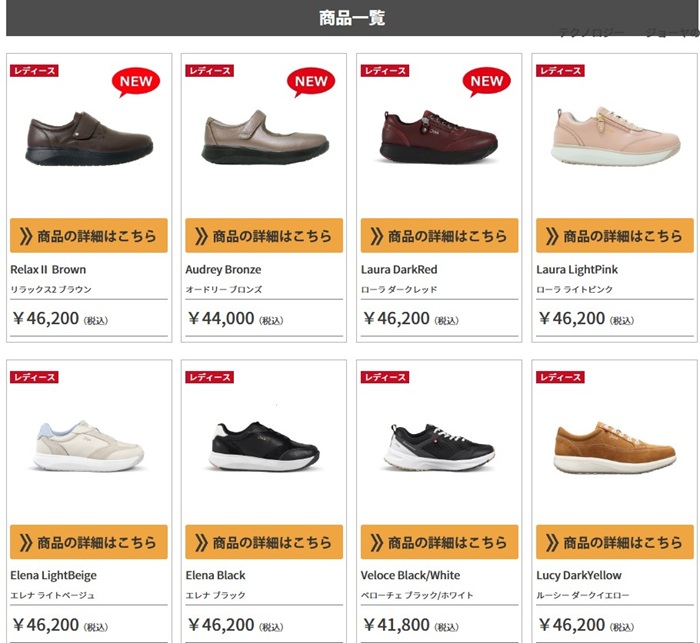Image resolution: width=700 pixels, height=643 pixels.
Task: Click the レディース tag on Veloce Black/White
Action: [385, 377]
